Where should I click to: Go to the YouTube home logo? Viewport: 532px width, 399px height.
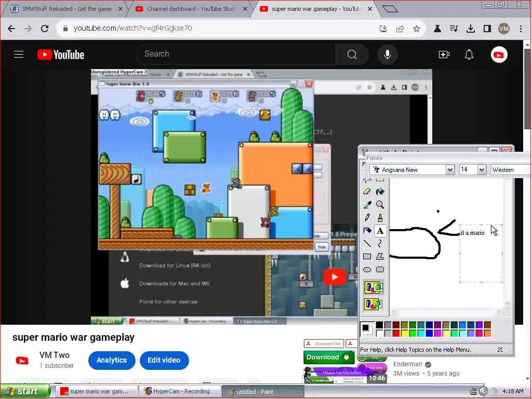coord(61,55)
